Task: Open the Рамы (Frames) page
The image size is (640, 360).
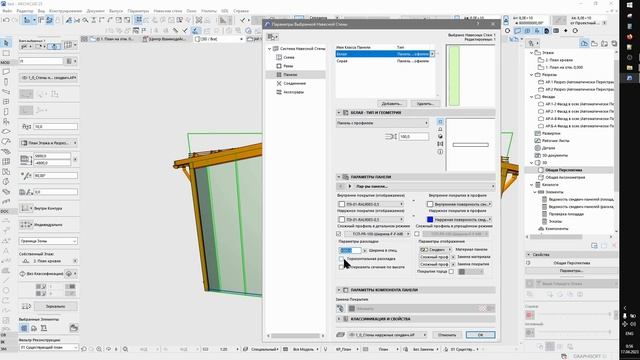Action: 288,66
